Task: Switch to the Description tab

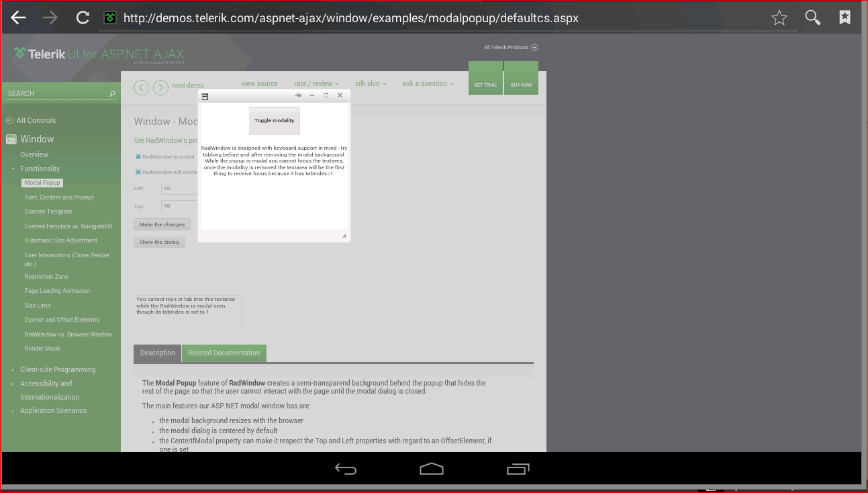Action: pos(158,353)
